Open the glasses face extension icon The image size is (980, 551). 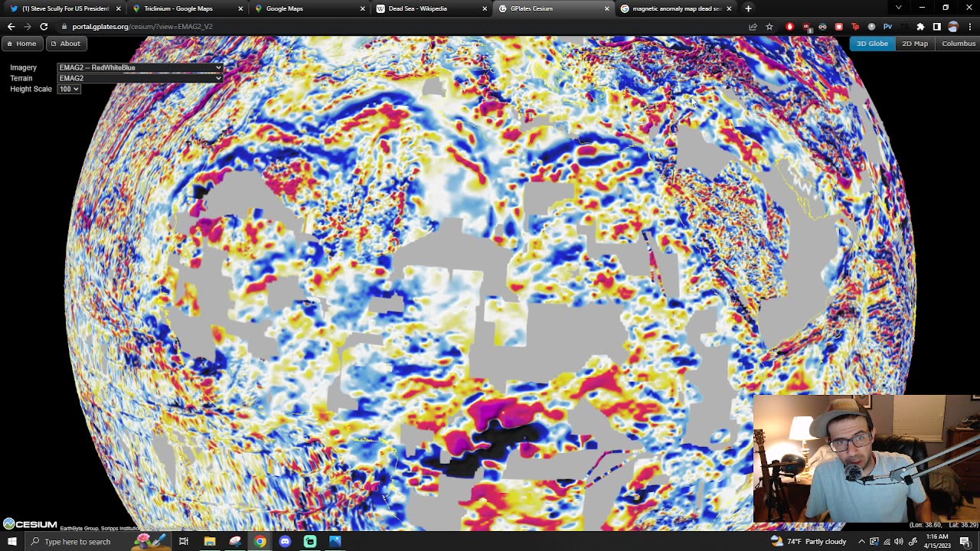822,27
